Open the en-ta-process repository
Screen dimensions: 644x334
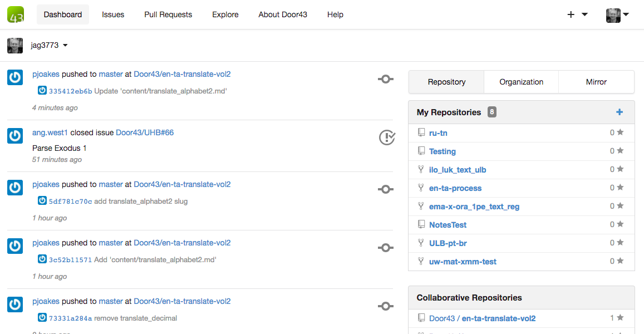[455, 188]
